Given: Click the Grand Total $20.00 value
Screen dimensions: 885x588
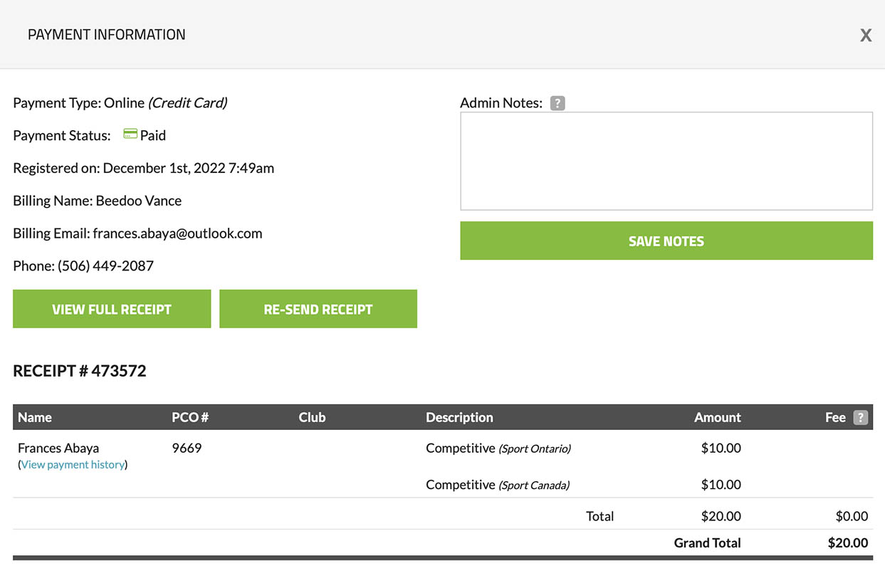Looking at the screenshot, I should (x=847, y=543).
